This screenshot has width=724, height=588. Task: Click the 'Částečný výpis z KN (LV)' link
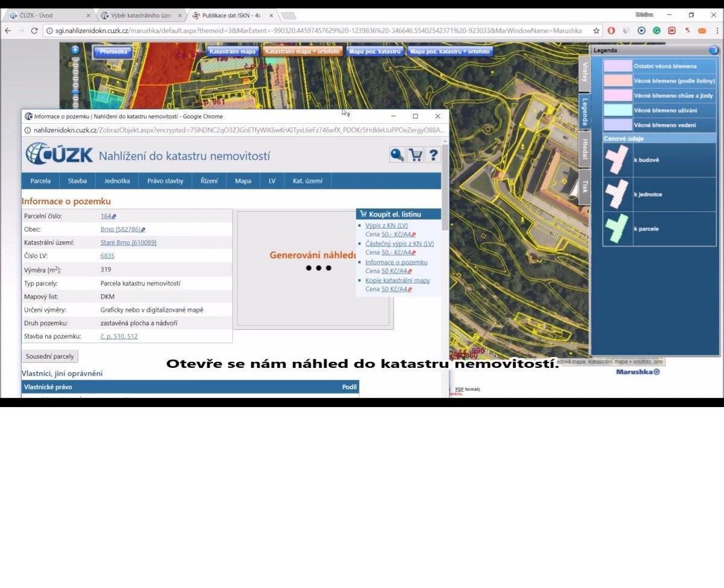[399, 244]
